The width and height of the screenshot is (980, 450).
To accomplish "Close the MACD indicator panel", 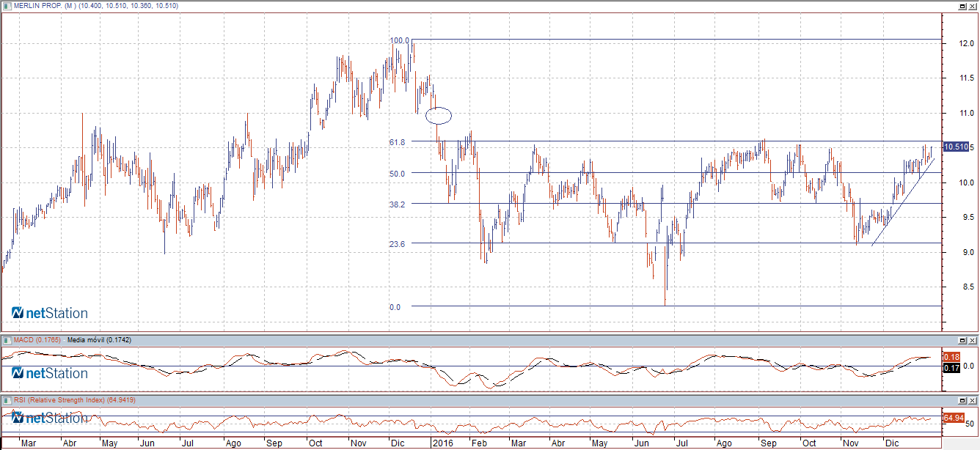I will 973,340.
